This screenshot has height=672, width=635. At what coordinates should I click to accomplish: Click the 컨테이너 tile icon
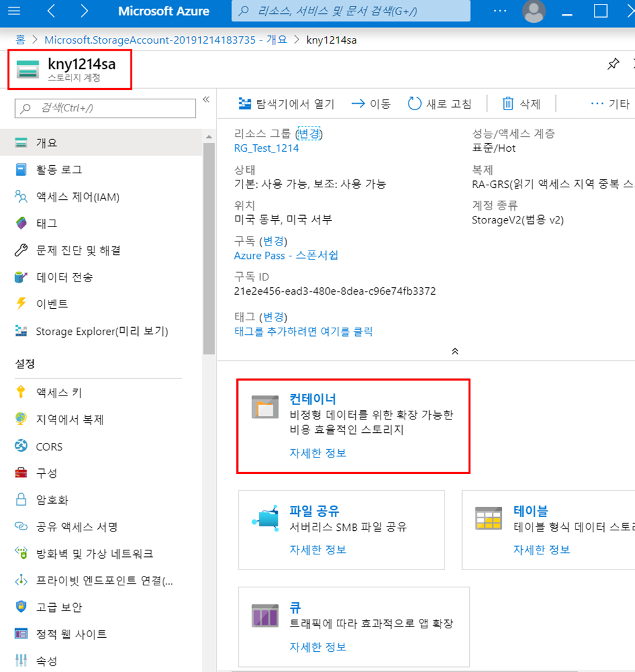tap(265, 407)
